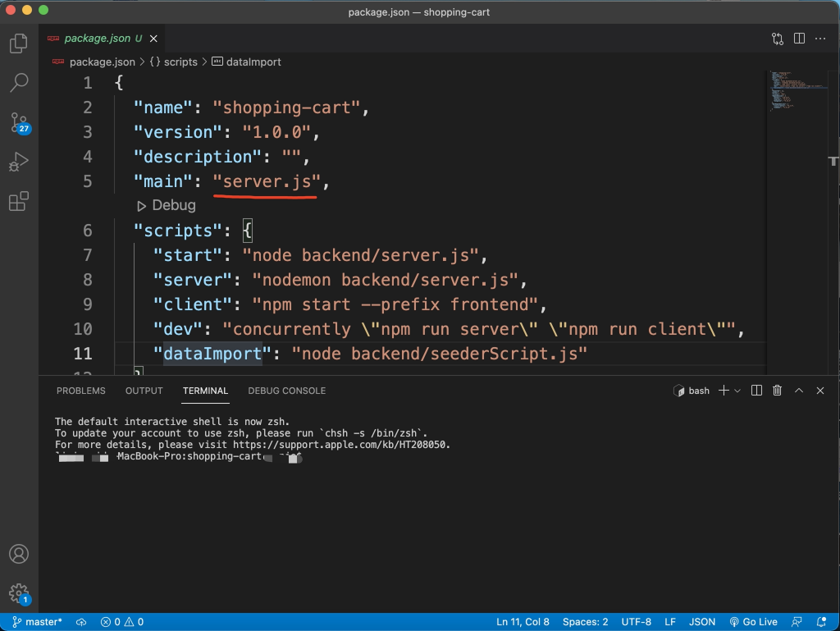This screenshot has height=631, width=840.
Task: Click the bash terminal shell label
Action: tap(699, 391)
